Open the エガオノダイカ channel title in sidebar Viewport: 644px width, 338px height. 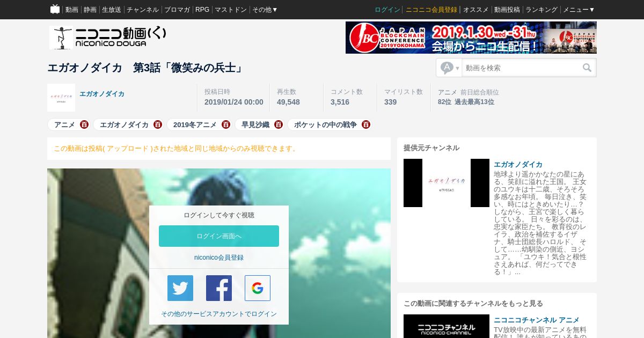518,164
